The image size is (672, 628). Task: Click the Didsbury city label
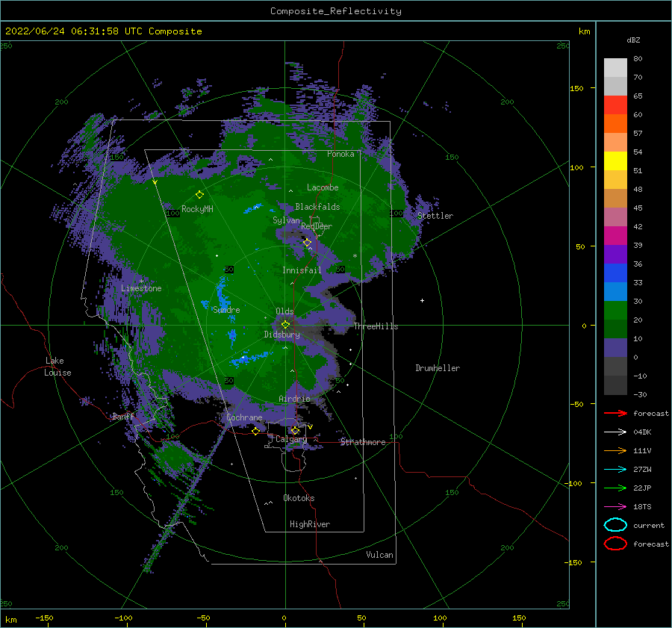click(x=282, y=335)
